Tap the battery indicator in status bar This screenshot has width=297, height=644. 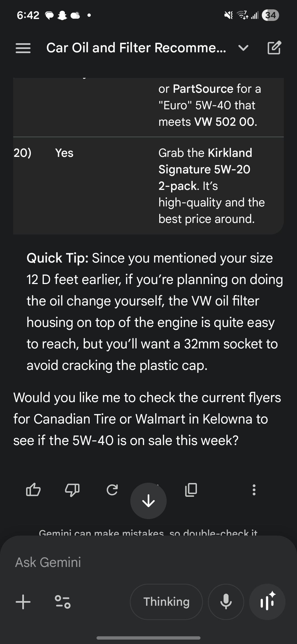[270, 15]
